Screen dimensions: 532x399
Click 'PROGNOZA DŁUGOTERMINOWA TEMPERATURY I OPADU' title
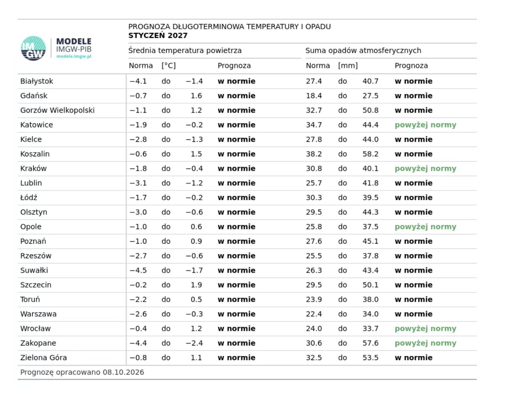pos(230,27)
